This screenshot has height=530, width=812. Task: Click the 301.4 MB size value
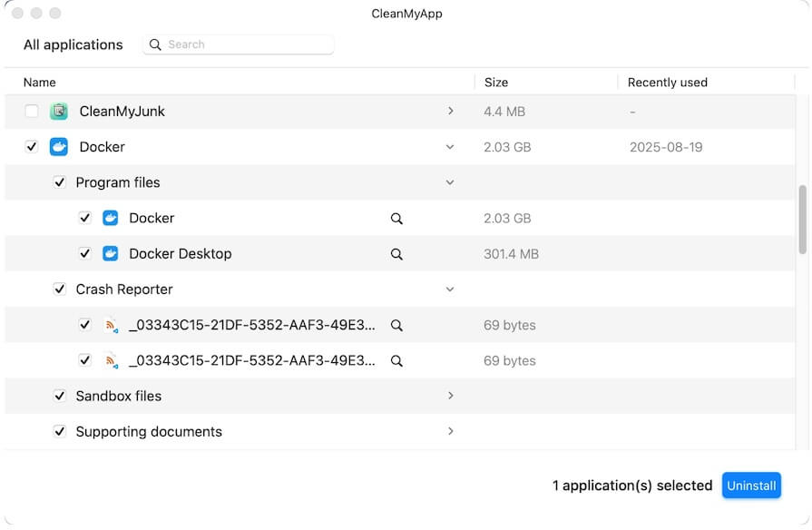tap(511, 254)
